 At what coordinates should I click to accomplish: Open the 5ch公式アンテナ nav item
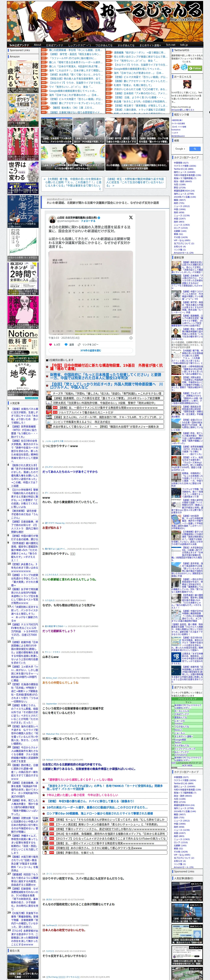19,45
